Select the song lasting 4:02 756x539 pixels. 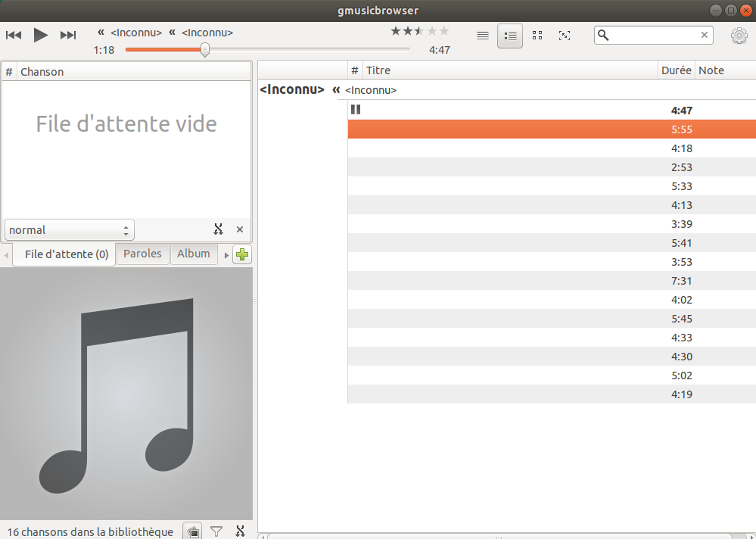coord(552,299)
